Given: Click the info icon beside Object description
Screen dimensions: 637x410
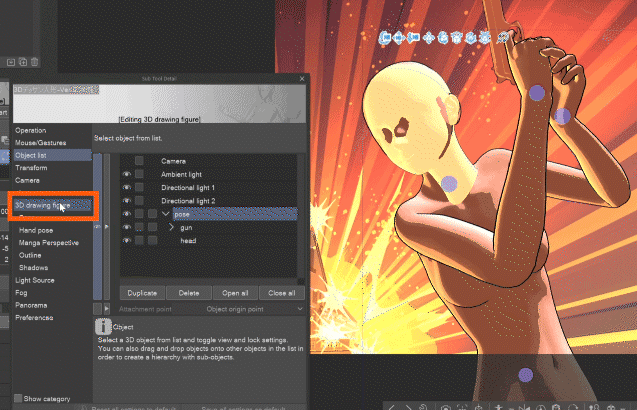Looking at the screenshot, I should coord(103,326).
